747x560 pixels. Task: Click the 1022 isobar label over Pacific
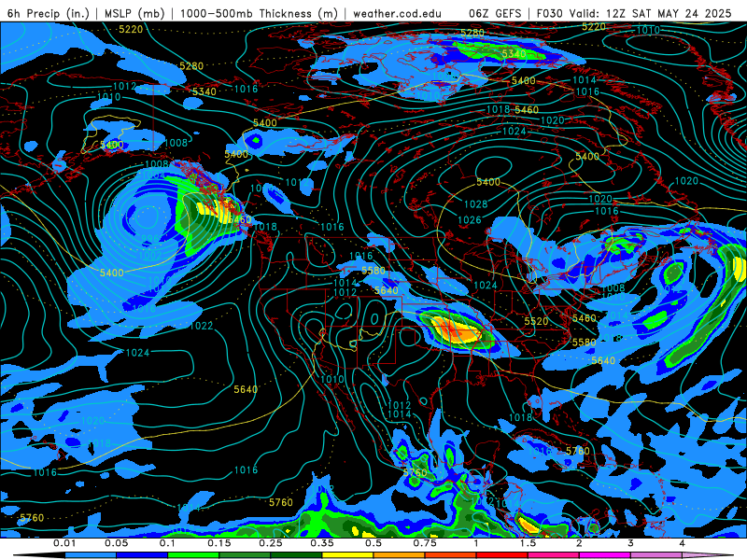[x=201, y=326]
